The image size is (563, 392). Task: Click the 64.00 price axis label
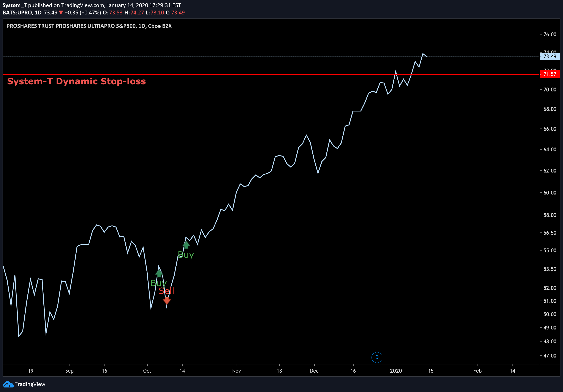pyautogui.click(x=550, y=150)
